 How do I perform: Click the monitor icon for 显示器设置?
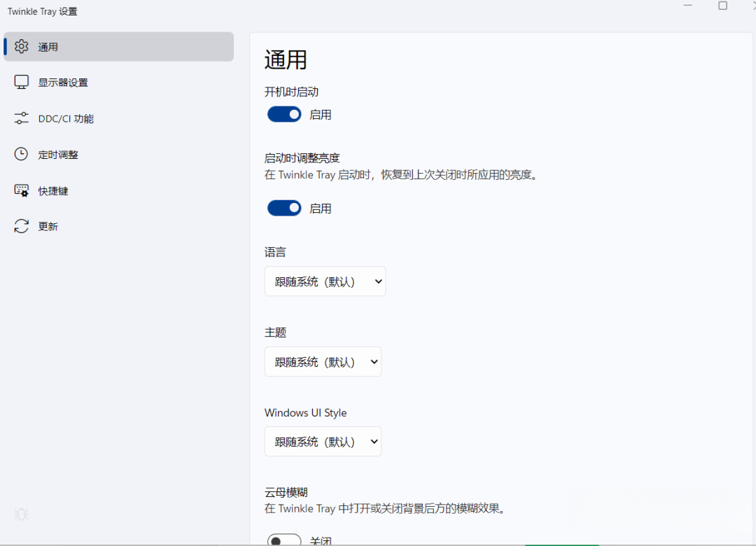coord(21,82)
